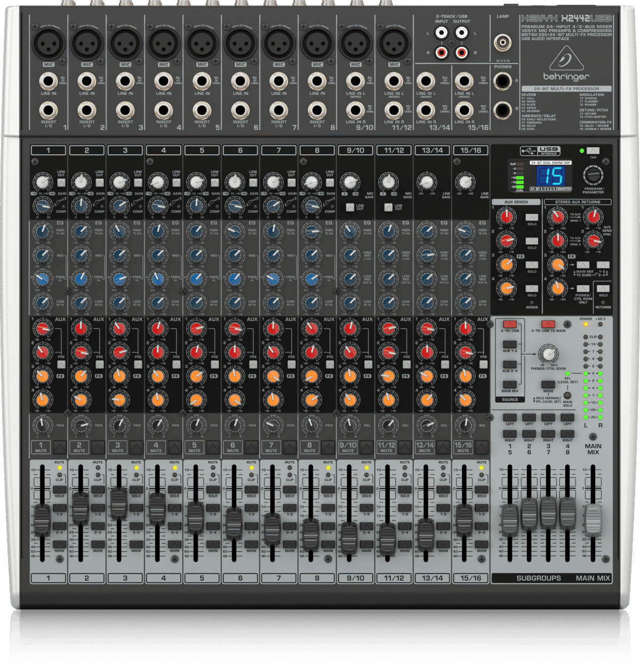Toggle the 2-TR/USB TO MAIN button

[x=548, y=324]
